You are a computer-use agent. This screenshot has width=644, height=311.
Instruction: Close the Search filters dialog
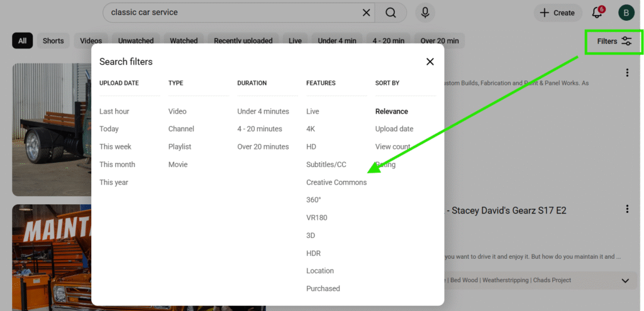coord(430,62)
